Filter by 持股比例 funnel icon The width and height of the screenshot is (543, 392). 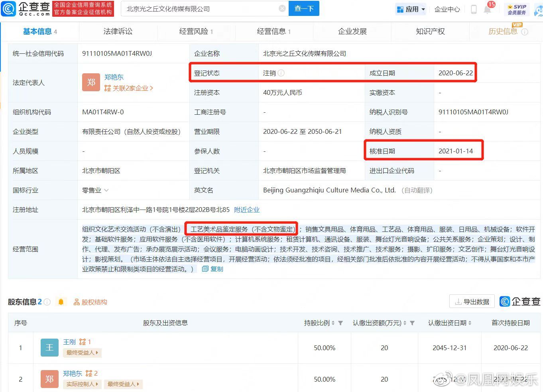340,323
